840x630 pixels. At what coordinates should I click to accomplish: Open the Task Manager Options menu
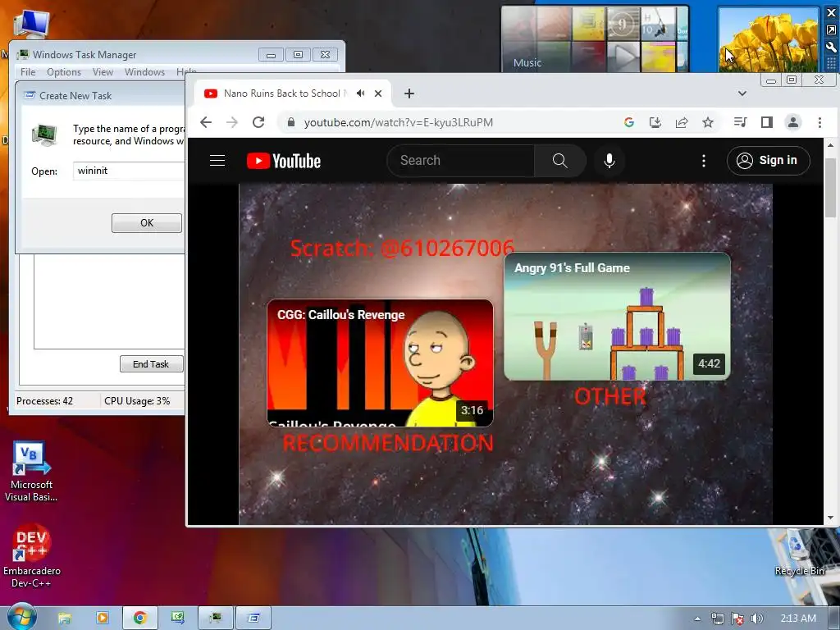[x=64, y=72]
